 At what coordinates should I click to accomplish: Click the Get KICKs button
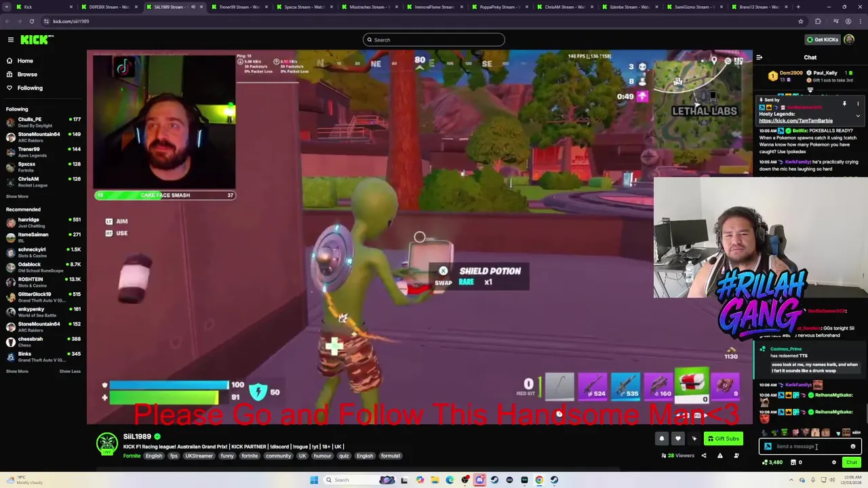coord(822,40)
